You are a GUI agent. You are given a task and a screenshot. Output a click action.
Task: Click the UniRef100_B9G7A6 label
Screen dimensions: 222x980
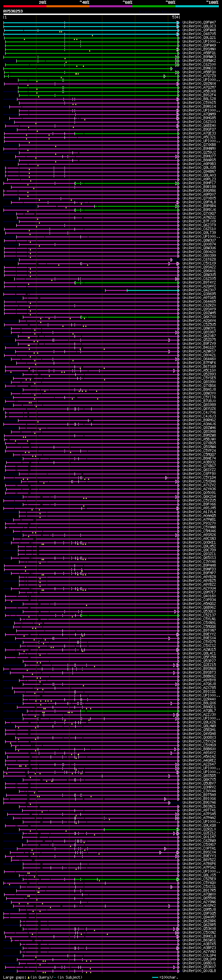[x=199, y=803]
